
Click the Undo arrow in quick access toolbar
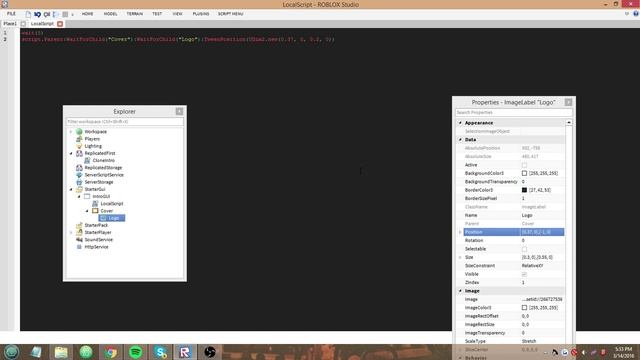coord(38,14)
